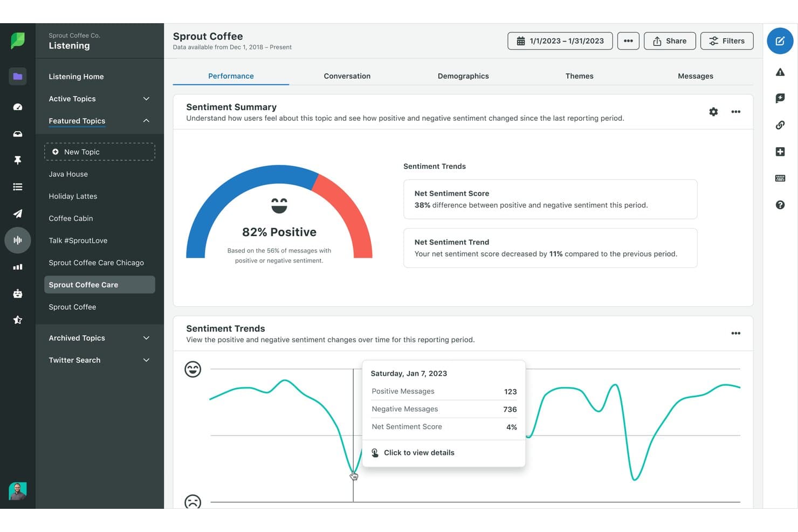The image size is (798, 532).
Task: Click the pin icon in left rail
Action: point(17,160)
